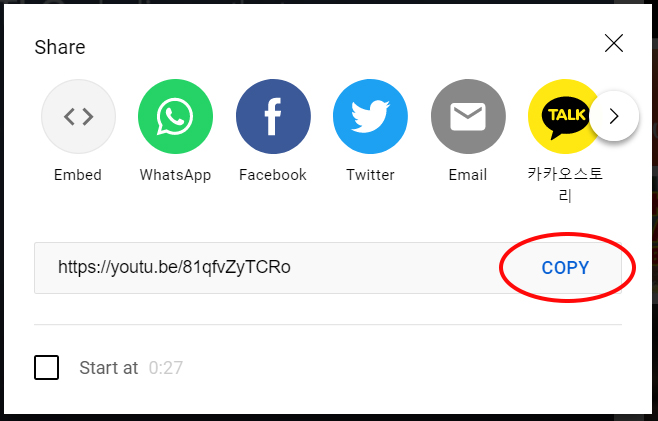This screenshot has width=658, height=421.
Task: Click the Share dialog title
Action: tap(60, 47)
